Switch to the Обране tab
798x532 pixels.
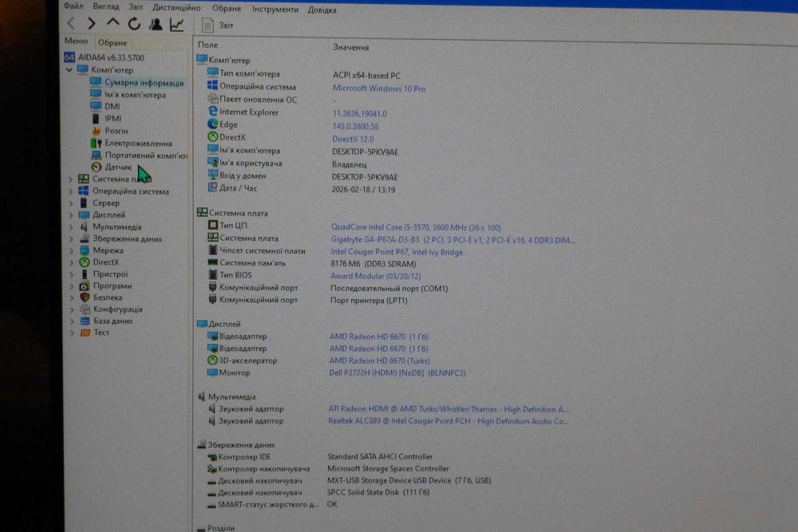pyautogui.click(x=113, y=43)
